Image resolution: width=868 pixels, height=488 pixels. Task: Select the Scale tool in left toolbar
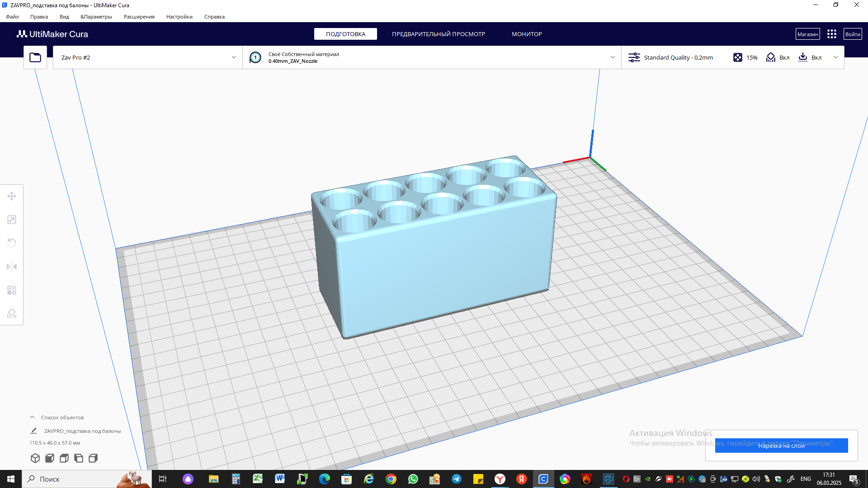[x=12, y=220]
